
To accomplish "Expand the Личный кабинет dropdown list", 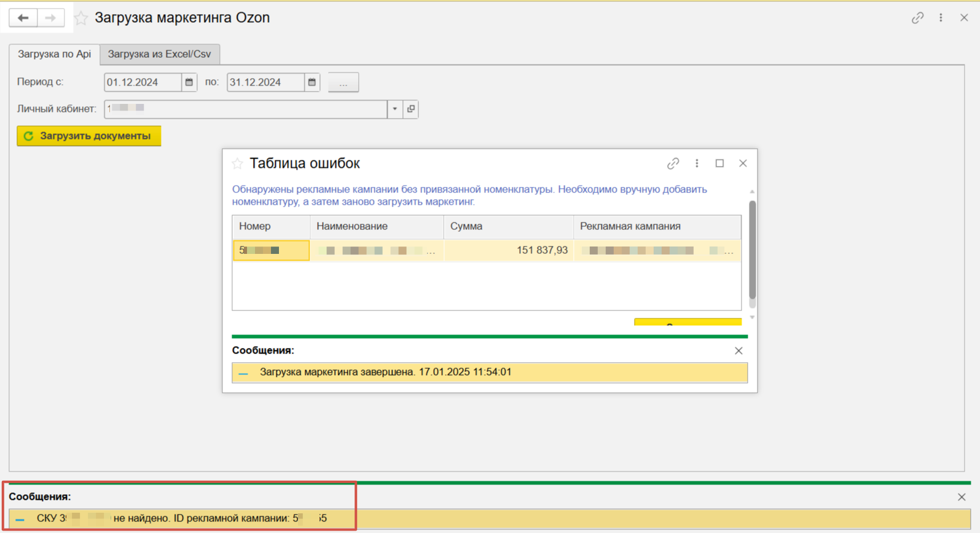I will tap(395, 109).
